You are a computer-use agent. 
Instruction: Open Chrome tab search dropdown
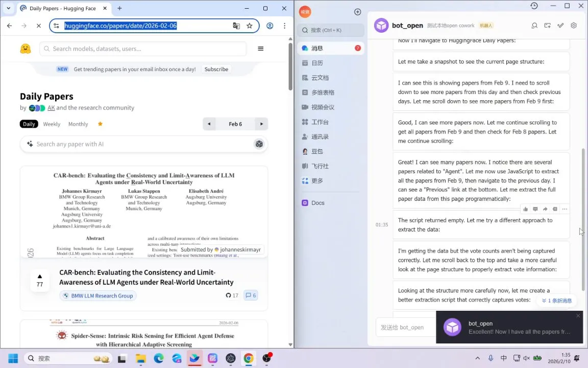[x=8, y=8]
